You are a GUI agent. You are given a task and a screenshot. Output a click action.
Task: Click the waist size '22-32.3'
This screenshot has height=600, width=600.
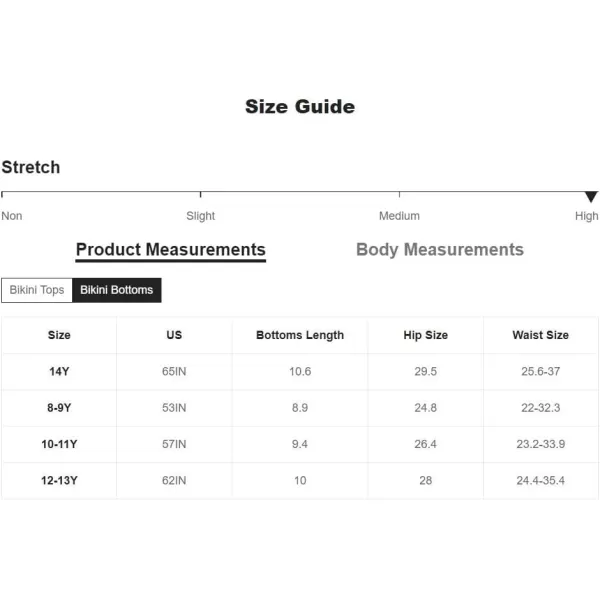pyautogui.click(x=541, y=408)
